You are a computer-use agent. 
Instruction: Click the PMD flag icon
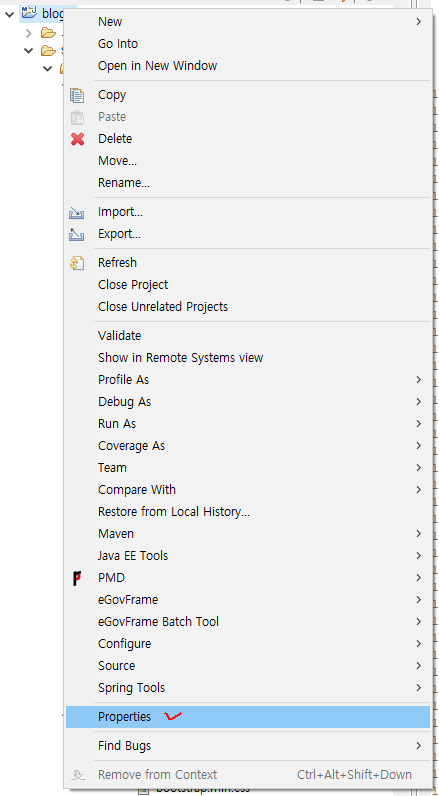pyautogui.click(x=77, y=578)
